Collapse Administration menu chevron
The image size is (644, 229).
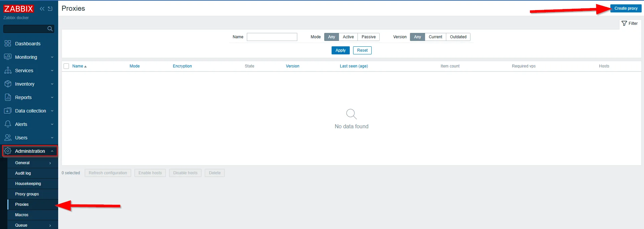(52, 151)
